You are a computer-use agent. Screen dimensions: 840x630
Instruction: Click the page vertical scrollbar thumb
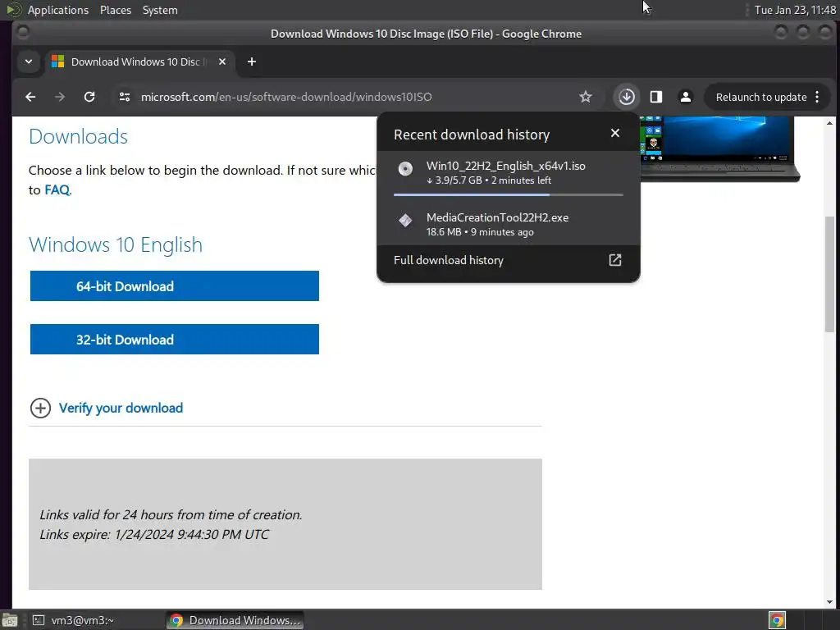[x=830, y=274]
